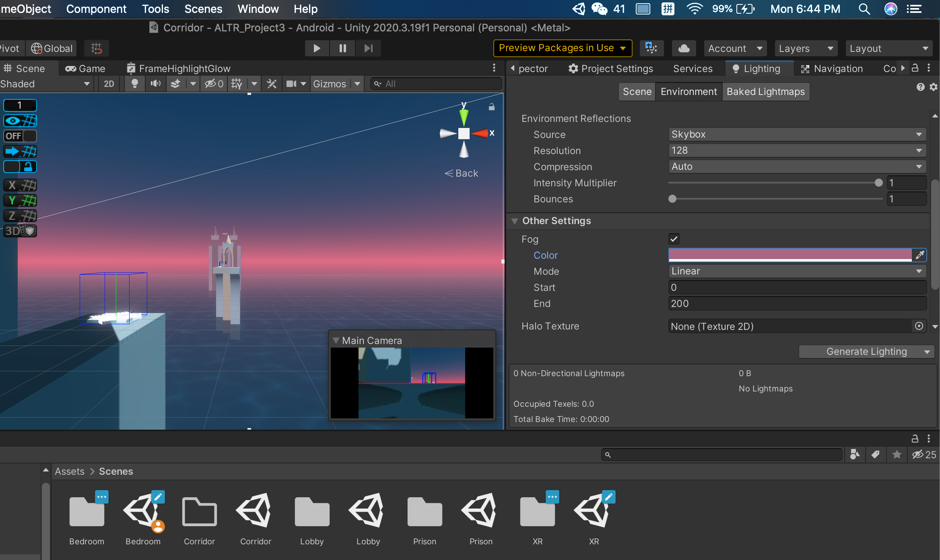The width and height of the screenshot is (940, 560).
Task: Select the Scene lighting sub-tab
Action: (637, 92)
